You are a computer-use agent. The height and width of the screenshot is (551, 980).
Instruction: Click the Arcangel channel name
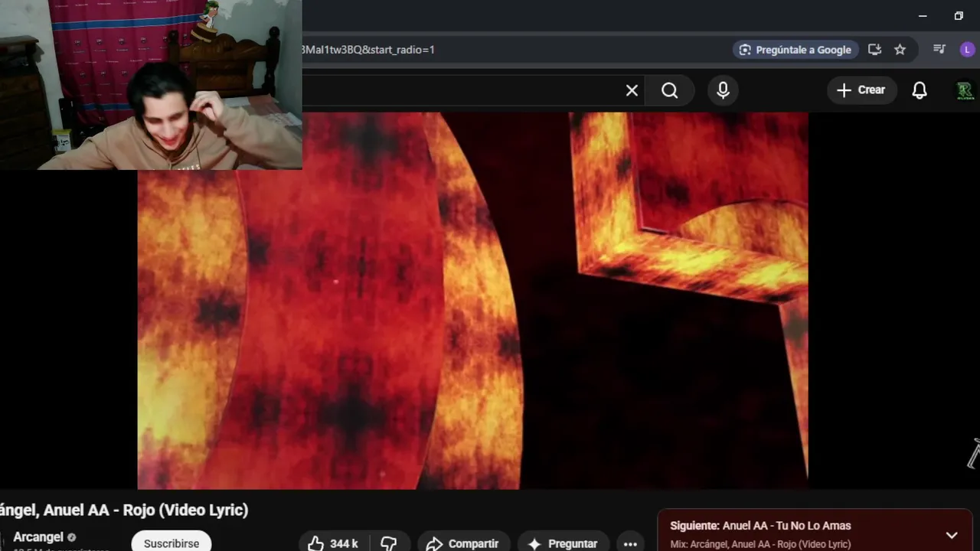click(x=38, y=537)
